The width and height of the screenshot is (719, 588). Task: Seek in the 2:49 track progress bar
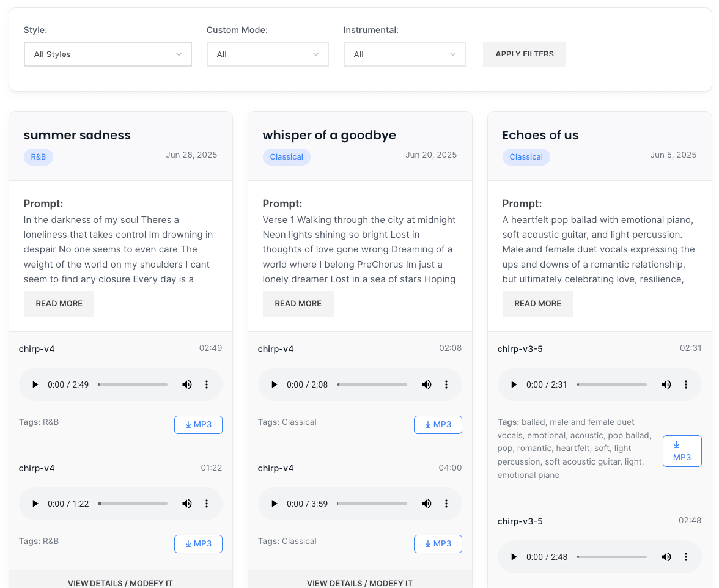(133, 384)
